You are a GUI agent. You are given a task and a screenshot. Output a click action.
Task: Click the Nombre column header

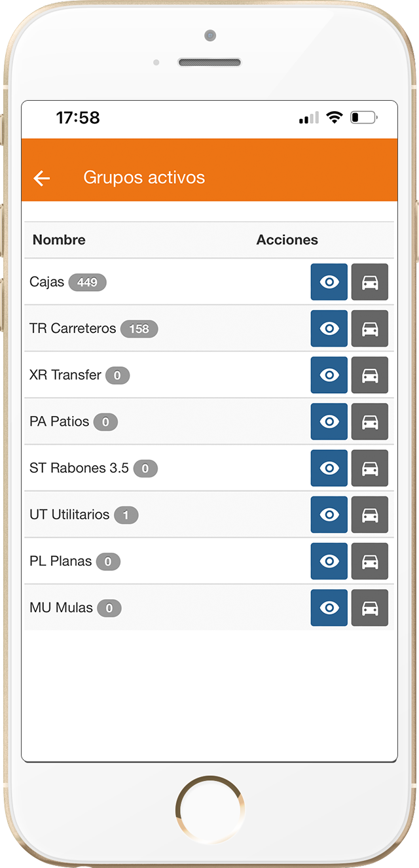coord(58,239)
